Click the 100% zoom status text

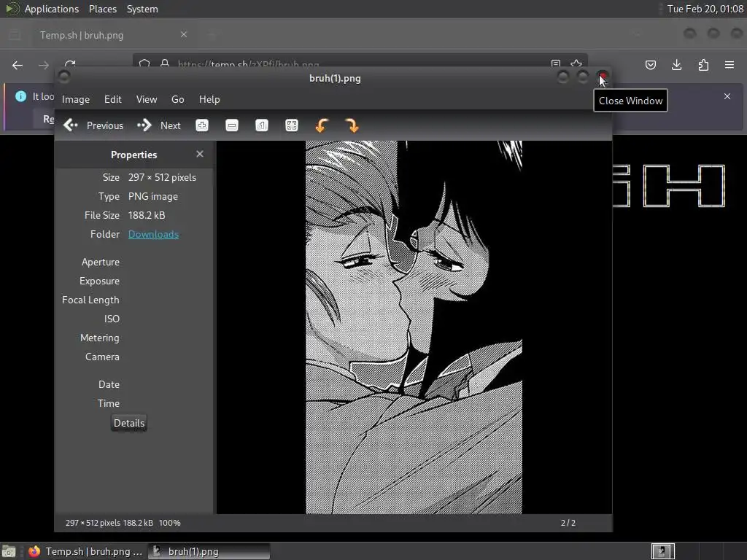tap(169, 523)
